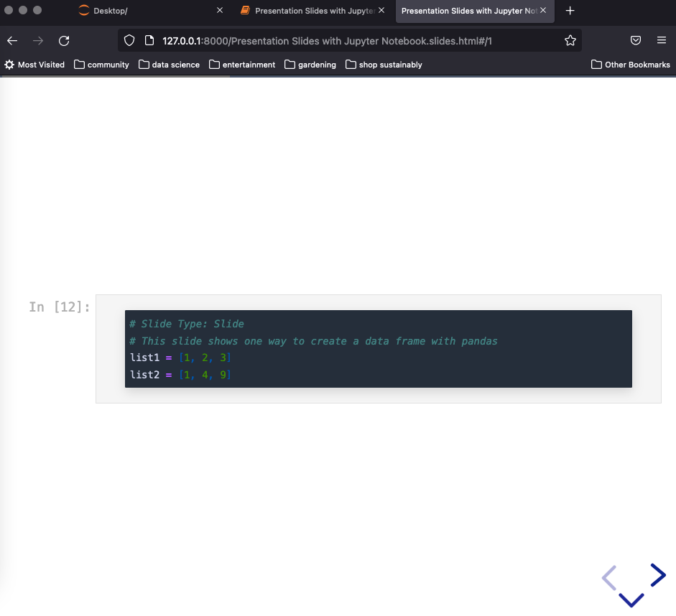Click the URL address bar
Screen dimensions: 676x616
pos(349,41)
